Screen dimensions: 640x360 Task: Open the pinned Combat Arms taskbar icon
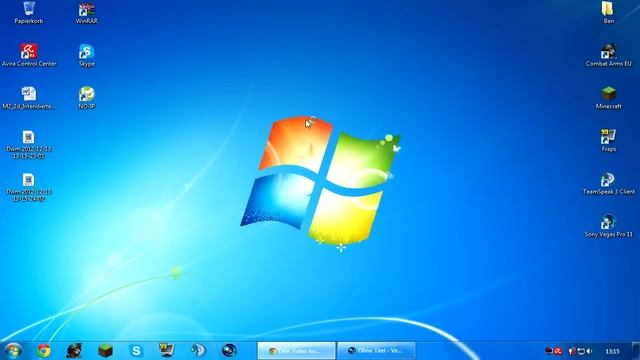click(x=74, y=351)
